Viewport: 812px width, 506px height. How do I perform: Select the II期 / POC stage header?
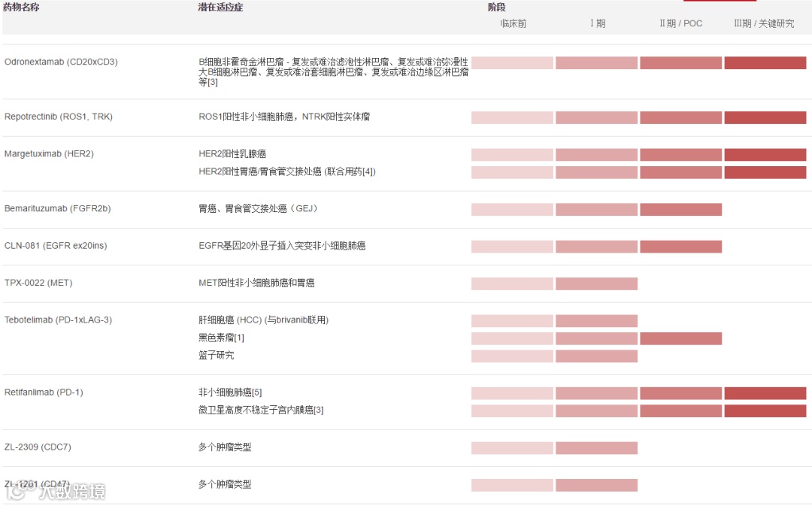(x=681, y=23)
